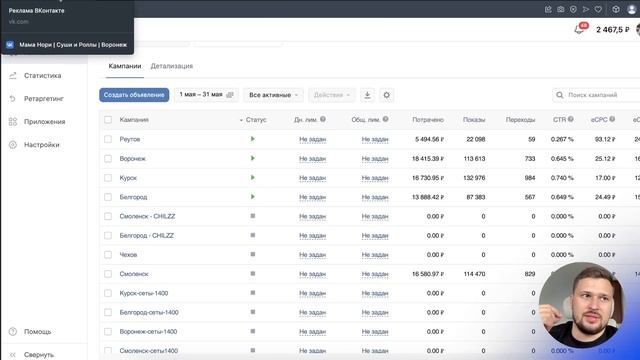Click the 2 467,5 ₽ balance
Screen dimensions: 640x360
tap(613, 29)
